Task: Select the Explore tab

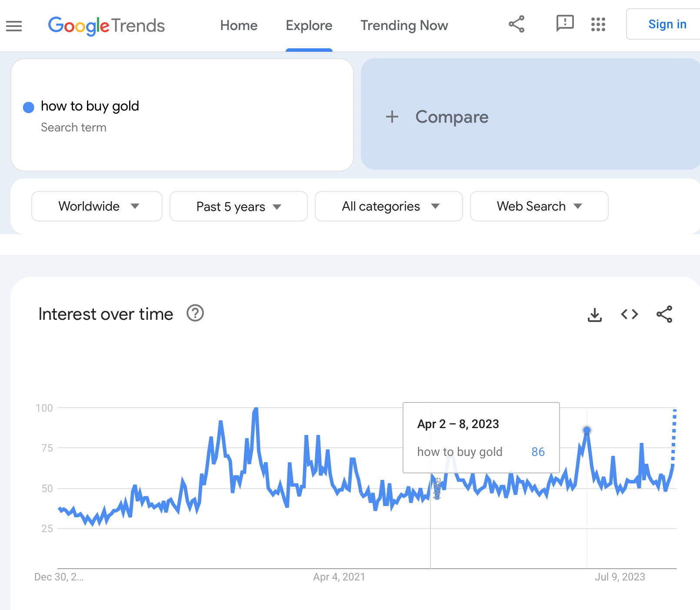Action: [x=309, y=26]
